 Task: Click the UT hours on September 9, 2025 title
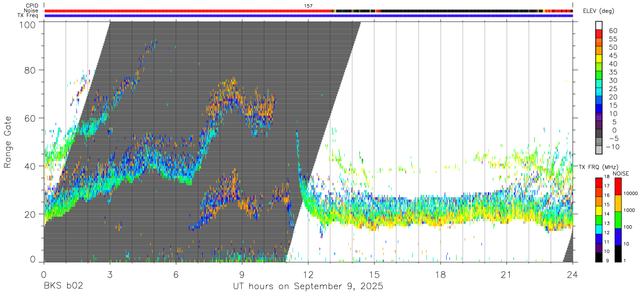pyautogui.click(x=308, y=287)
